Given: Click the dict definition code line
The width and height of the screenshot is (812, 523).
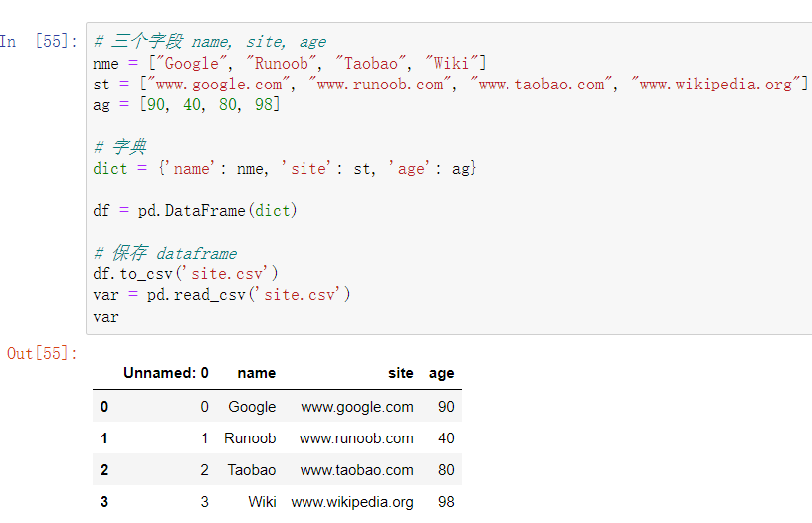Looking at the screenshot, I should 285,169.
